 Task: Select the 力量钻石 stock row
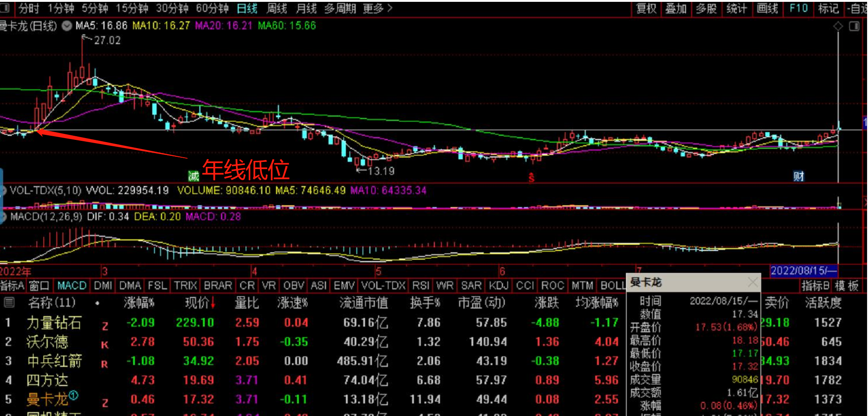313,323
